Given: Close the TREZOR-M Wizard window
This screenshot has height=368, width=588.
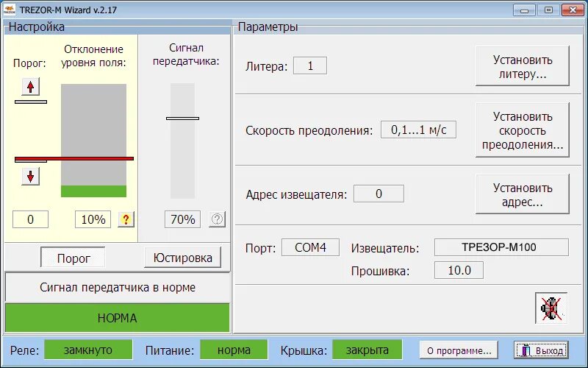Looking at the screenshot, I should click(573, 10).
